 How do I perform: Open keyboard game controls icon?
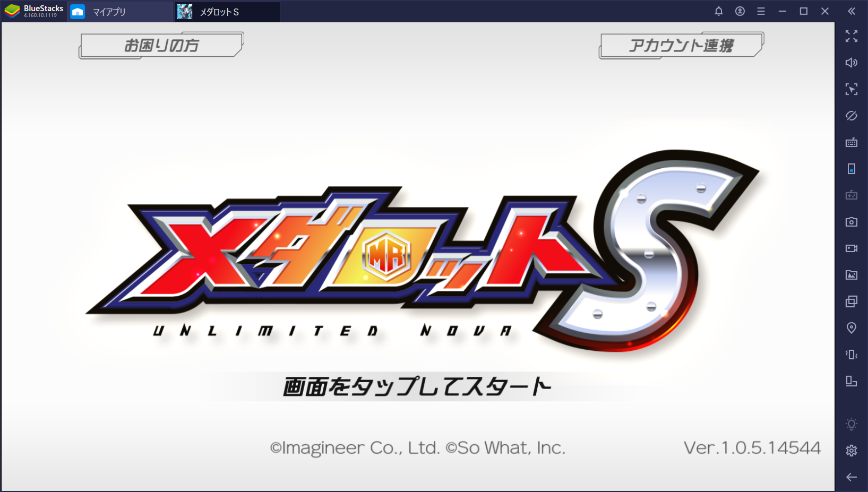pos(852,142)
